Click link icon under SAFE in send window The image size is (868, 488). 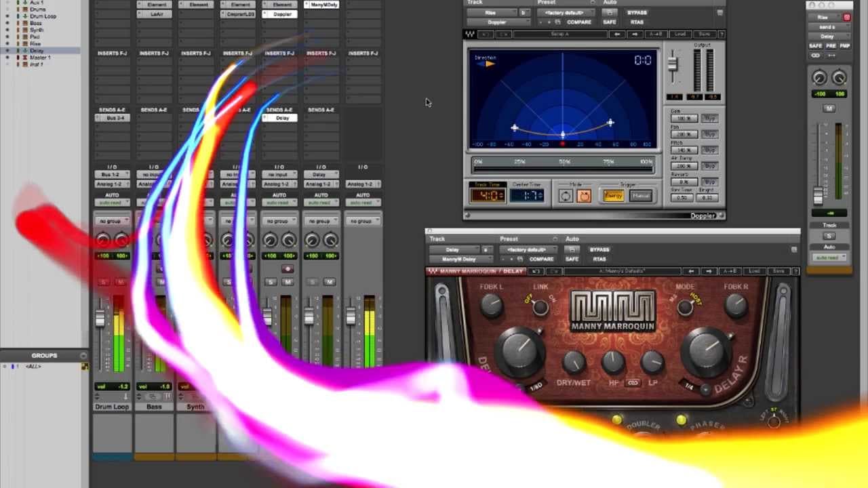815,55
